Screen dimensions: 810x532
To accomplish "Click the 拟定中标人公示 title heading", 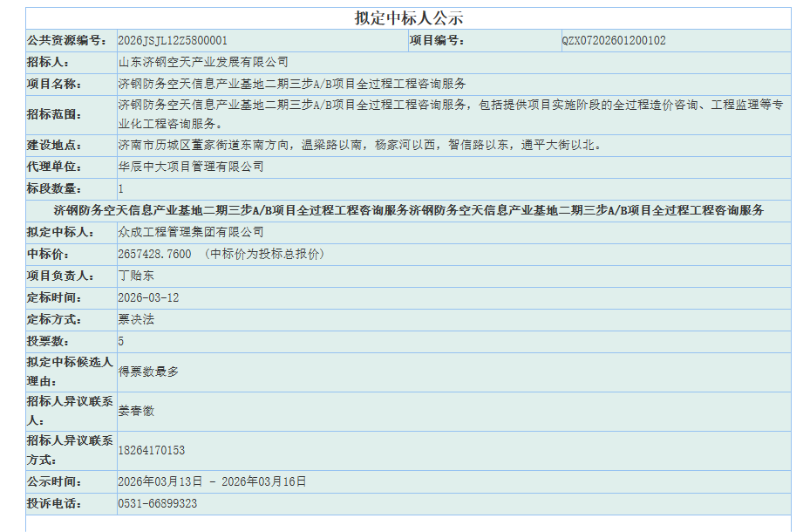I will click(408, 18).
